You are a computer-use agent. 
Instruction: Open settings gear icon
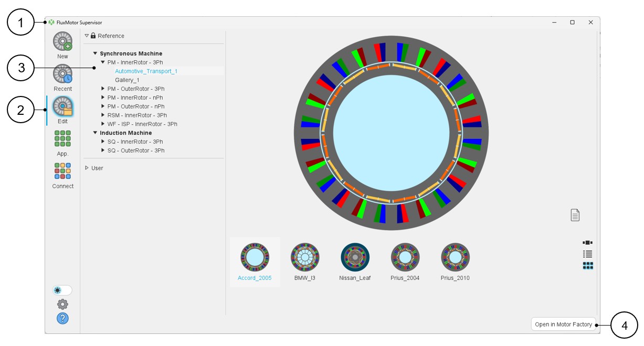62,304
